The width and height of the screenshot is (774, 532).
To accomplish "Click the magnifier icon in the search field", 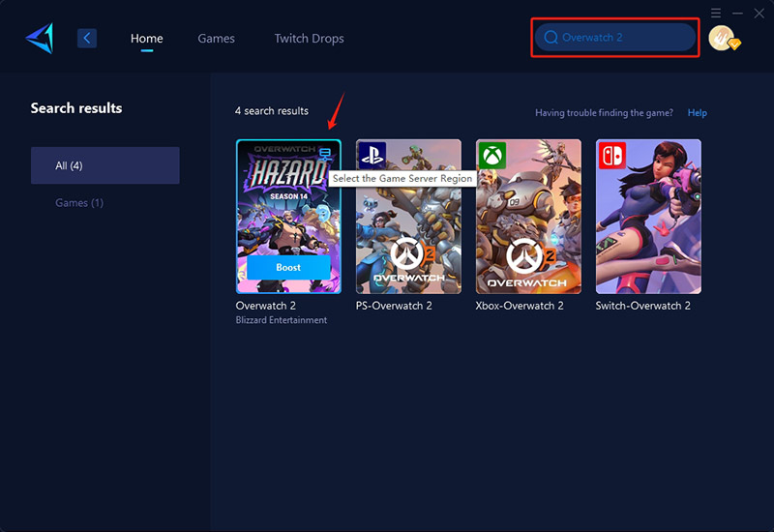I will coord(551,38).
